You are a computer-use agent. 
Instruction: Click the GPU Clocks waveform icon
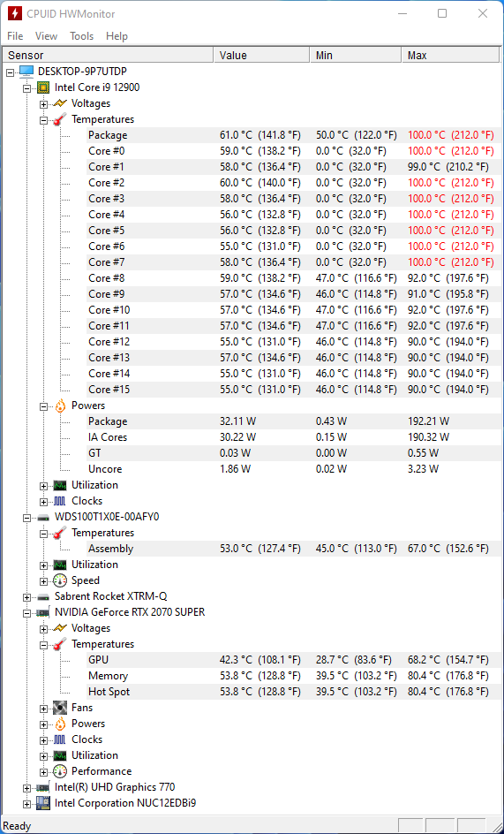tap(60, 739)
